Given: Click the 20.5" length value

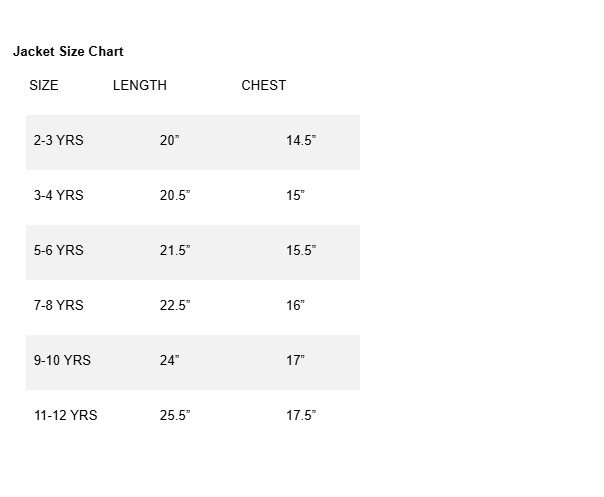Looking at the screenshot, I should (x=175, y=195).
